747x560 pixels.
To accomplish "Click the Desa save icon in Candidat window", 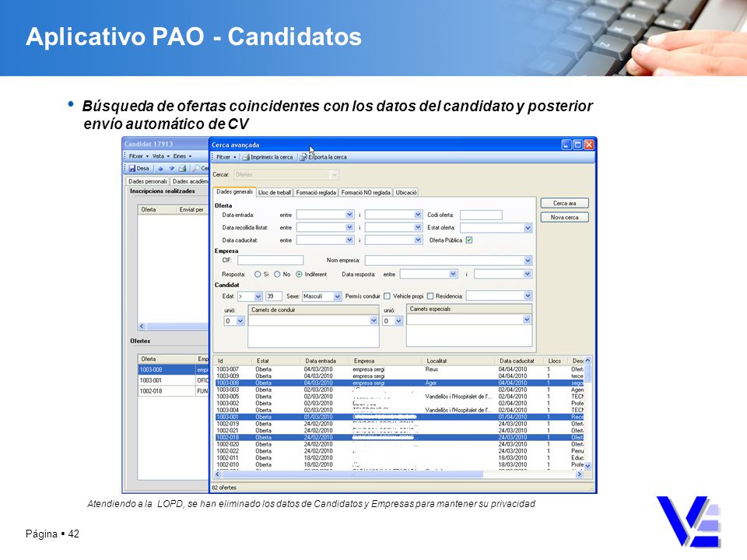I will [132, 168].
